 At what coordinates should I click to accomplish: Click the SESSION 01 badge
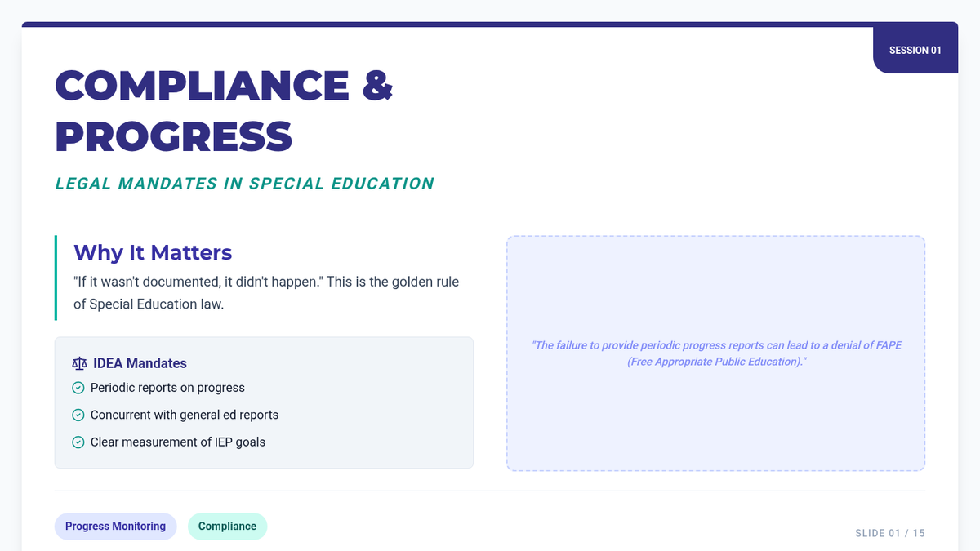click(915, 50)
